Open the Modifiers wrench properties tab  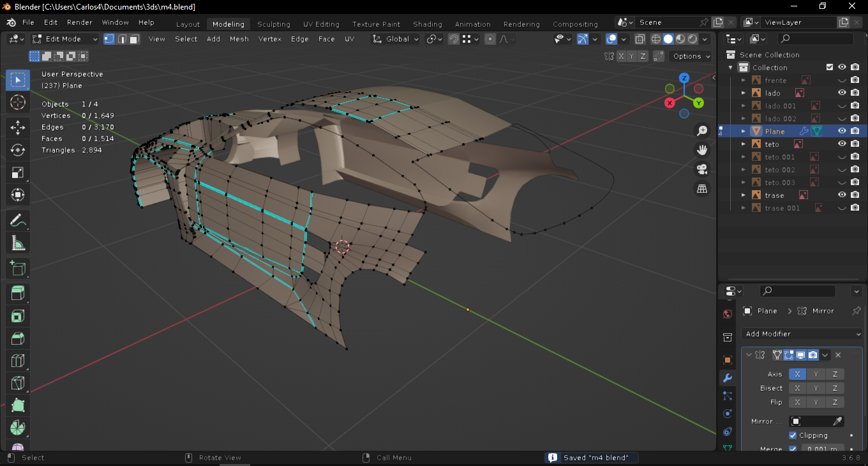(x=728, y=378)
